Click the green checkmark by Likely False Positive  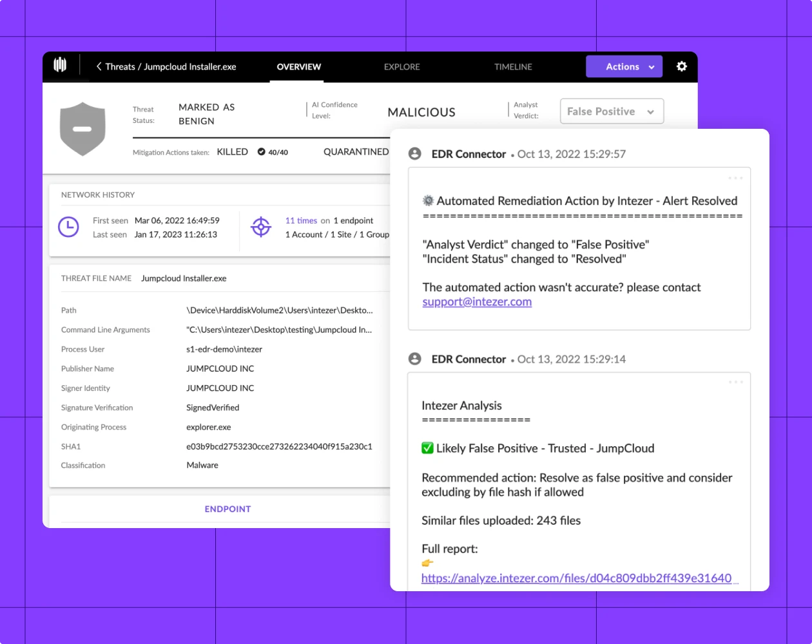pos(427,448)
